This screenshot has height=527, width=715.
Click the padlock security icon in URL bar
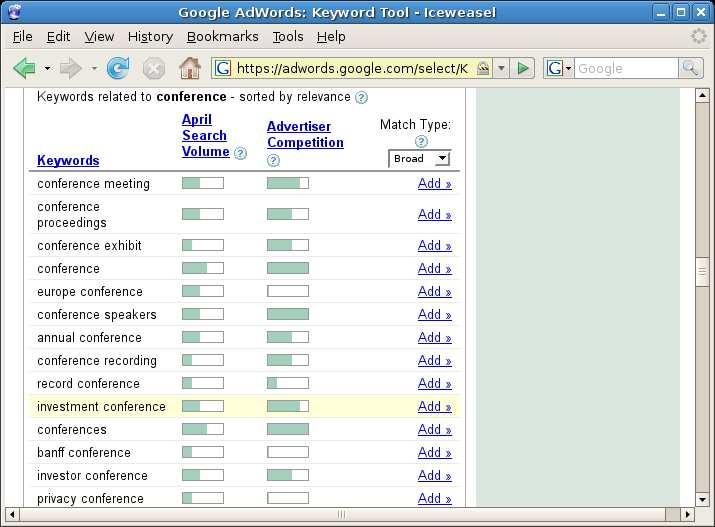pos(483,68)
